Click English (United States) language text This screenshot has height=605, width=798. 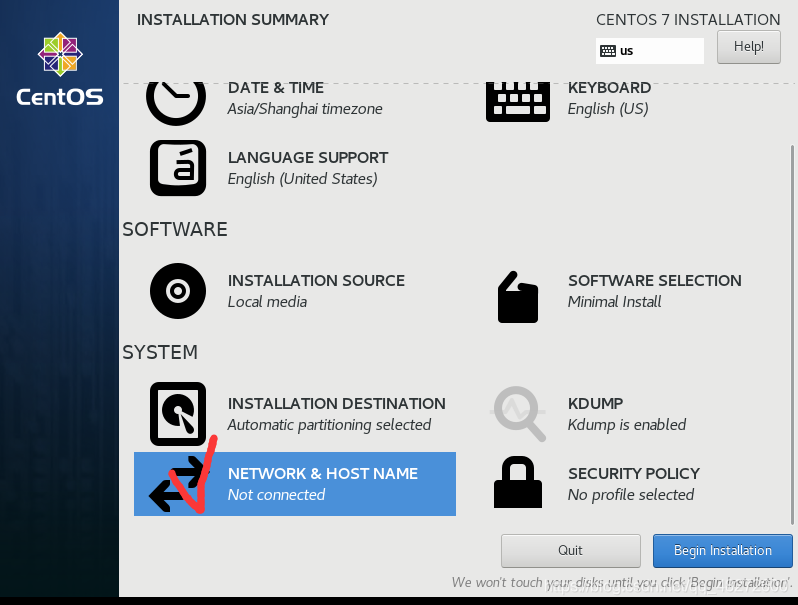pyautogui.click(x=302, y=179)
